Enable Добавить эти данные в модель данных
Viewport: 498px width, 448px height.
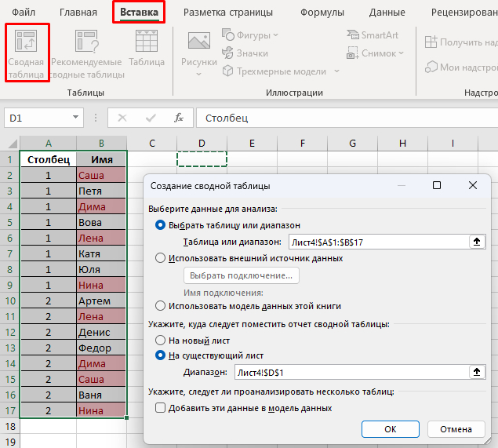point(161,408)
